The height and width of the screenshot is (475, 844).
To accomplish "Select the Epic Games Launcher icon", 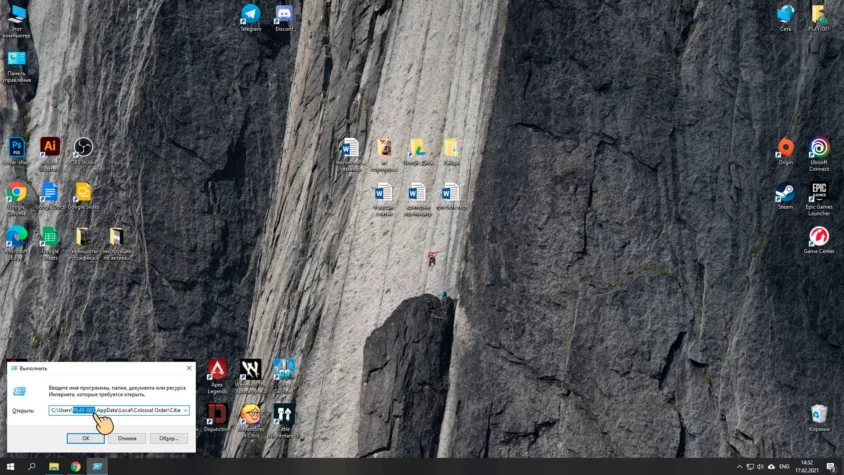I will pos(819,193).
